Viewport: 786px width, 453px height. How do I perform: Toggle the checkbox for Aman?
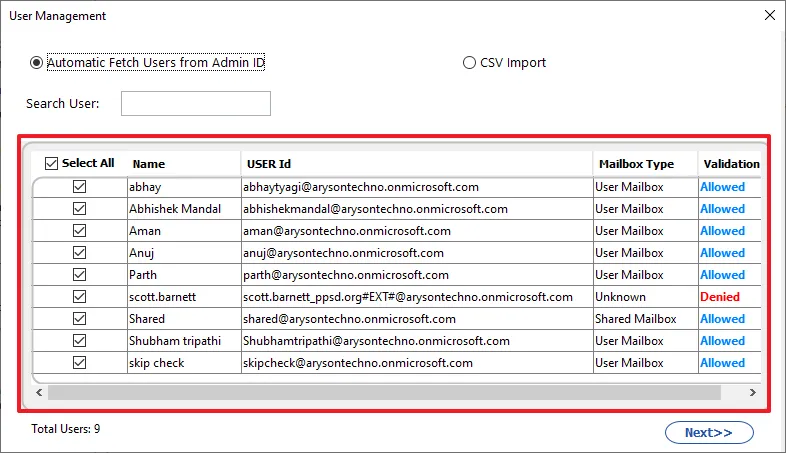click(x=79, y=231)
